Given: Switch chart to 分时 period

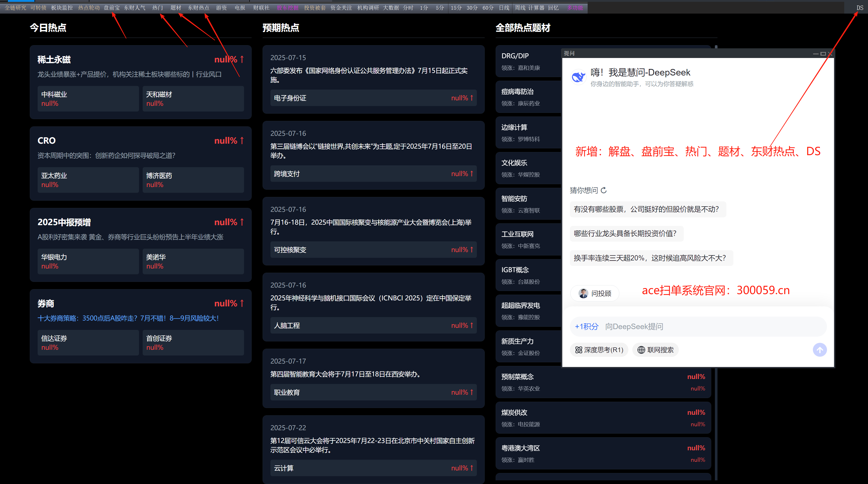Looking at the screenshot, I should (408, 8).
